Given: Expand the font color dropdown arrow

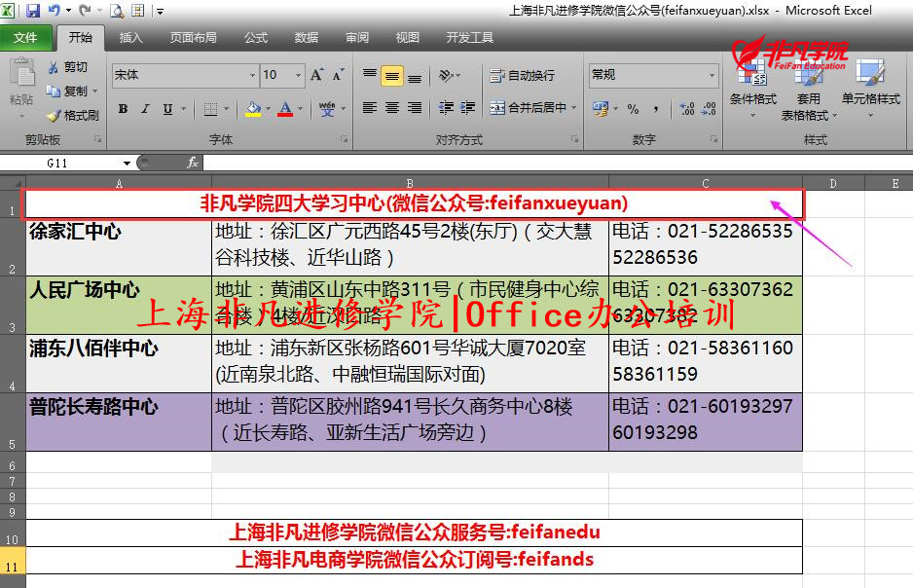Looking at the screenshot, I should click(x=301, y=109).
